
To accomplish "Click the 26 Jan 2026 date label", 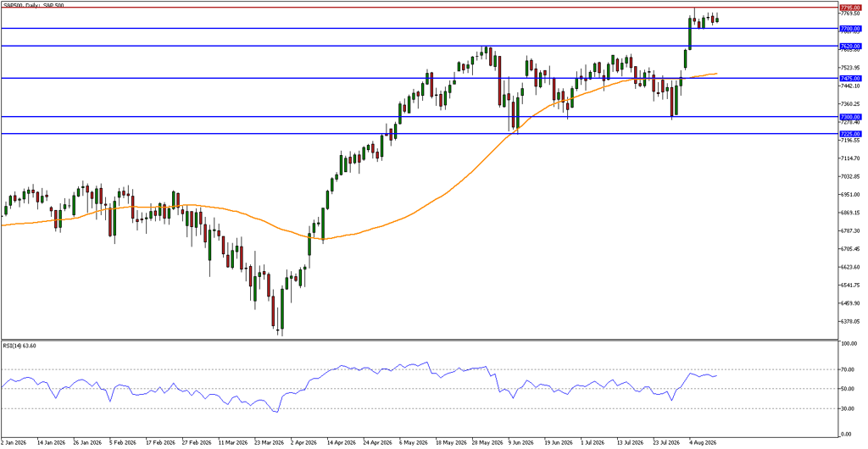I will pos(86,443).
